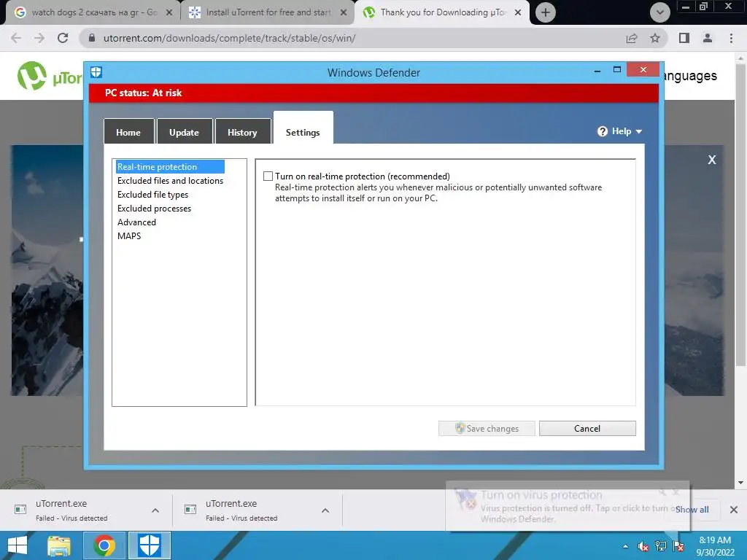Open Action Center flag tray icon
Image resolution: width=747 pixels, height=560 pixels.
[679, 546]
